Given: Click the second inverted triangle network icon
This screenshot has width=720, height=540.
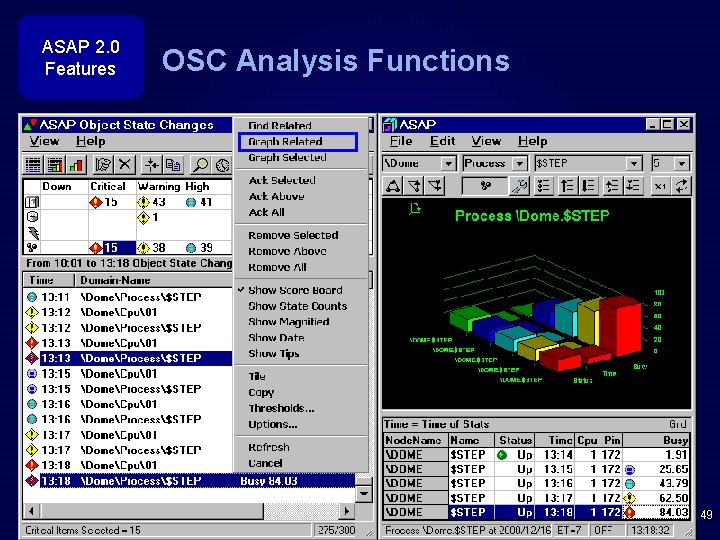Looking at the screenshot, I should [414, 186].
